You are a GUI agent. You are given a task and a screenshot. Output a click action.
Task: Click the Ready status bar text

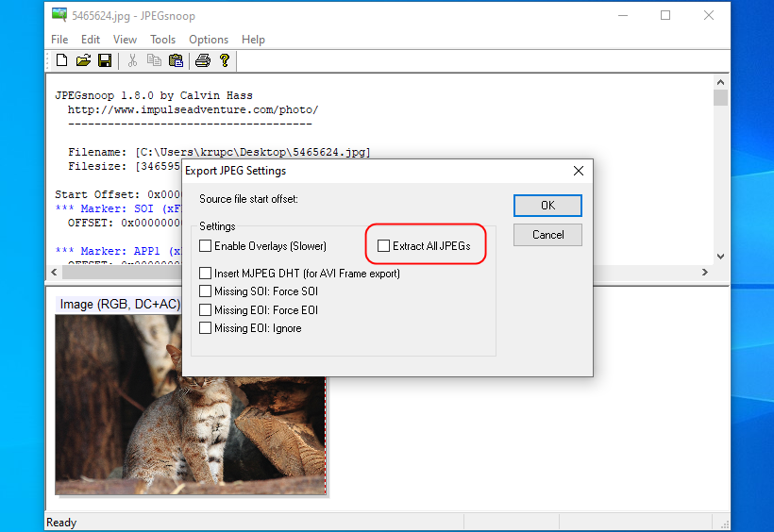(x=61, y=523)
